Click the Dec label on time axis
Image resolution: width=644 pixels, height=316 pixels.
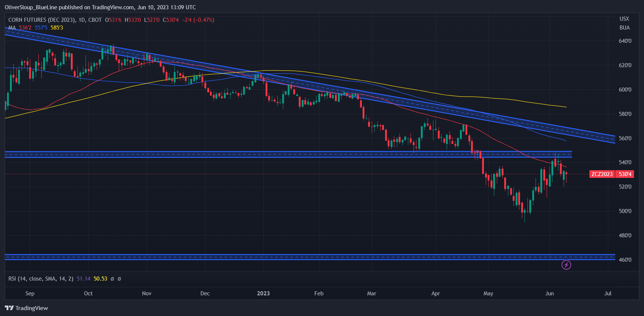[x=205, y=293]
